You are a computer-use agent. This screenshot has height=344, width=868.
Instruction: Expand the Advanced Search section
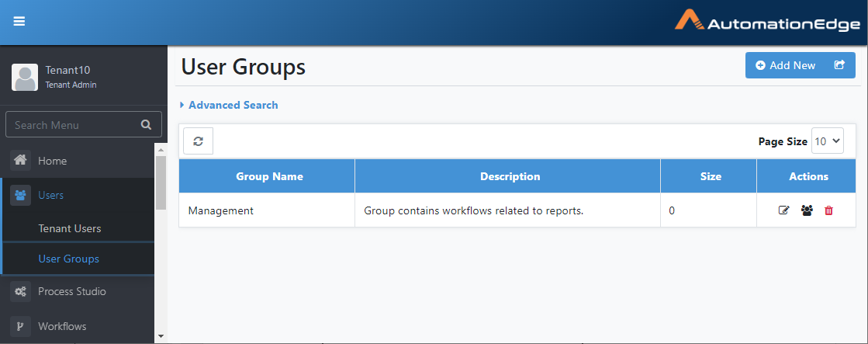click(x=229, y=105)
